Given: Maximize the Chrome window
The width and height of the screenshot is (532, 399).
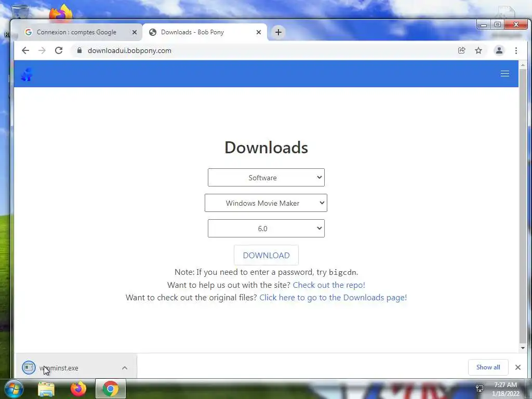Looking at the screenshot, I should [x=497, y=25].
